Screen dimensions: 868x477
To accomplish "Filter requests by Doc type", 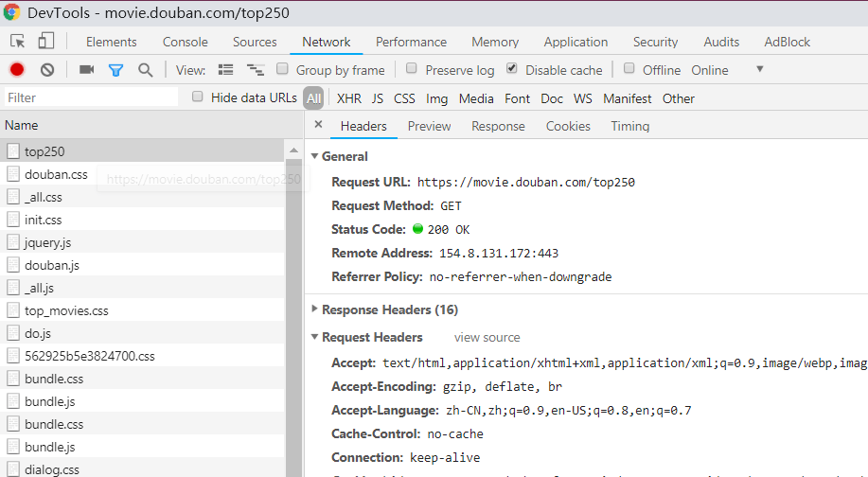I will 552,98.
